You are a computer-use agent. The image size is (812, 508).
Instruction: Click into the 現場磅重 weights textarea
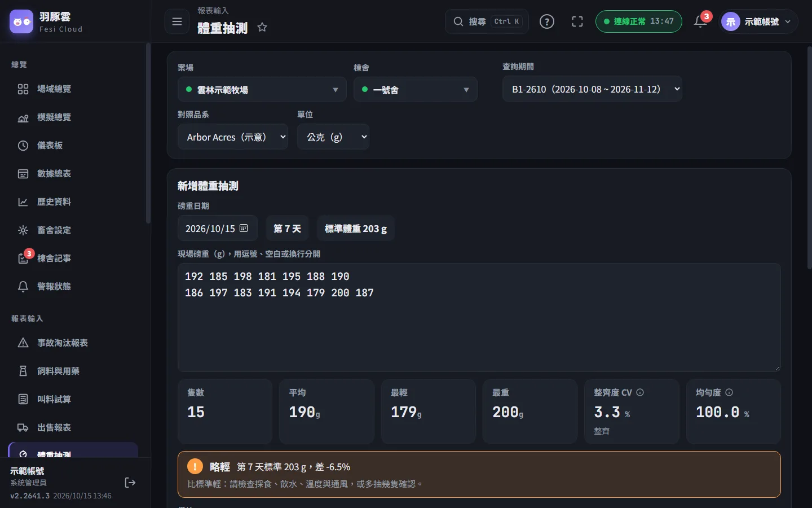pos(479,317)
